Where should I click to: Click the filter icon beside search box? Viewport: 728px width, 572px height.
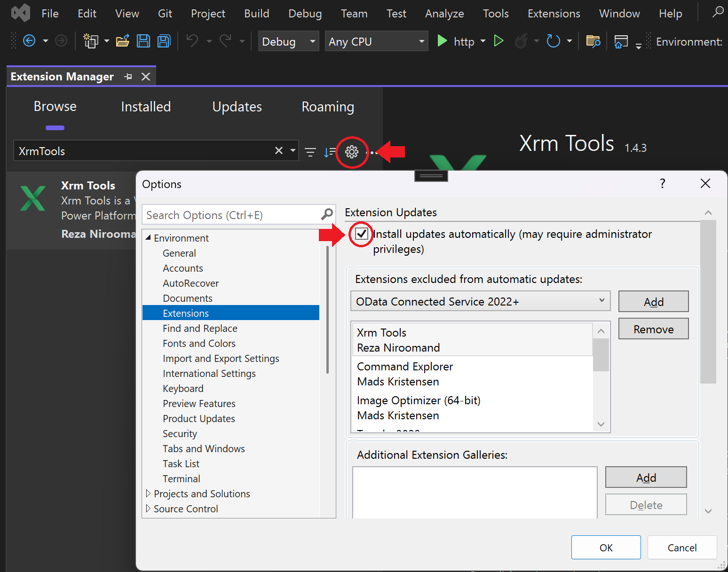(310, 152)
